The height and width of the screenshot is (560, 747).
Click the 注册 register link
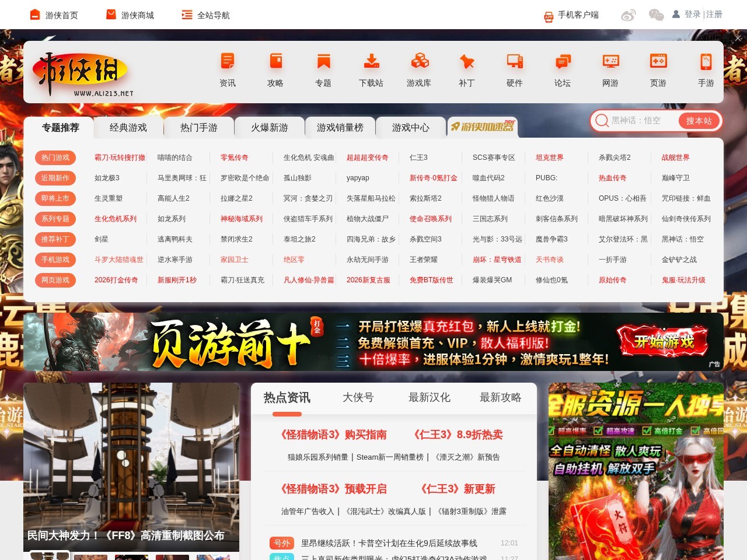(713, 14)
